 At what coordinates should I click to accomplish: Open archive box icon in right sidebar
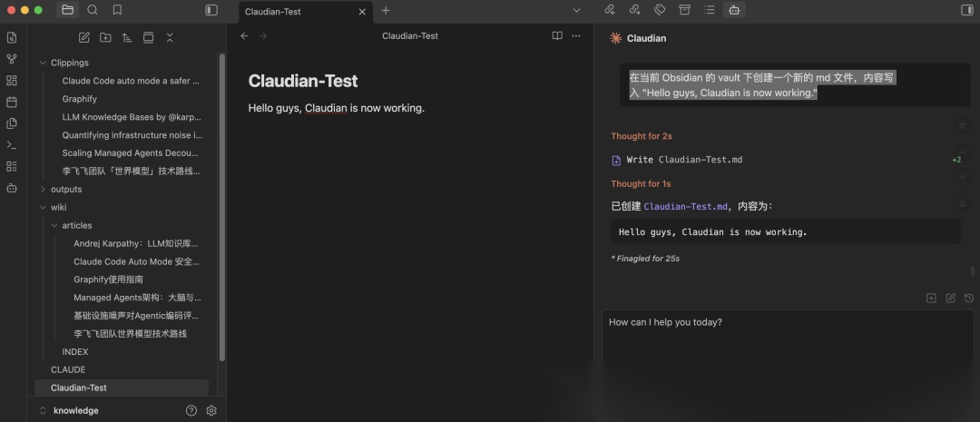(x=684, y=10)
